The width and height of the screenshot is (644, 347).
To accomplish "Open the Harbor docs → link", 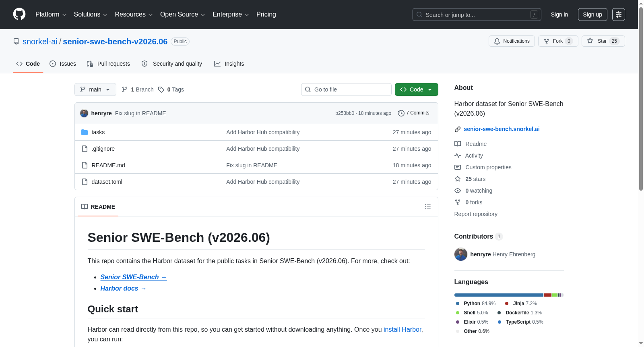I will click(124, 289).
